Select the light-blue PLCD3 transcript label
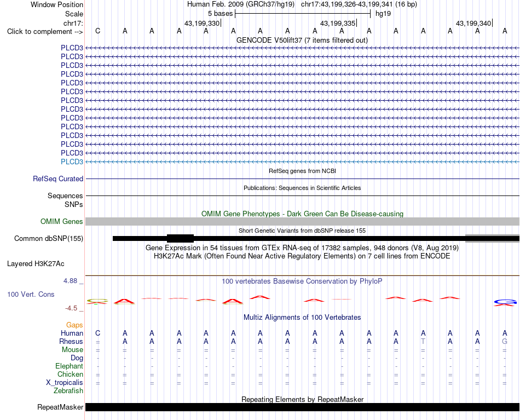The height and width of the screenshot is (420, 520). click(72, 162)
